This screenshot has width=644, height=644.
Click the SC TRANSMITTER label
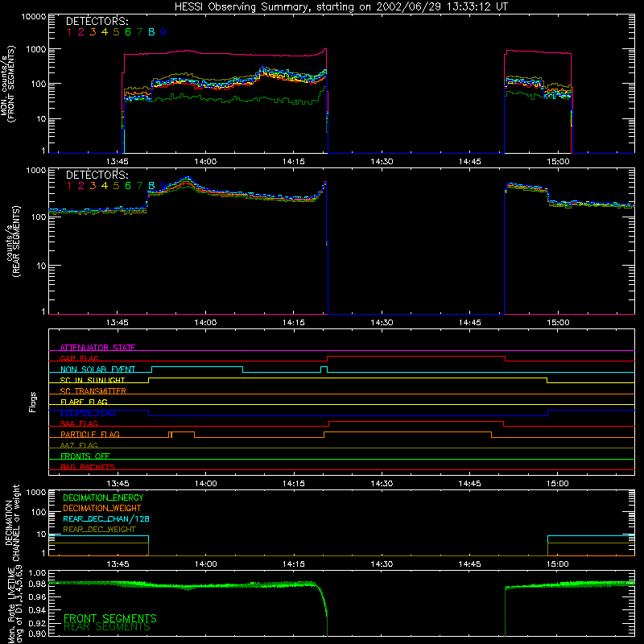pos(93,391)
